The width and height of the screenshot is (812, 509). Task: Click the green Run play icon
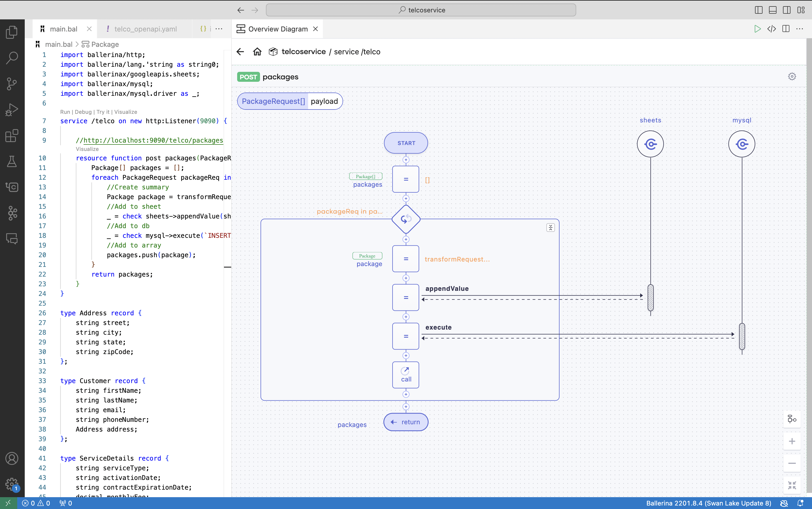tap(757, 29)
